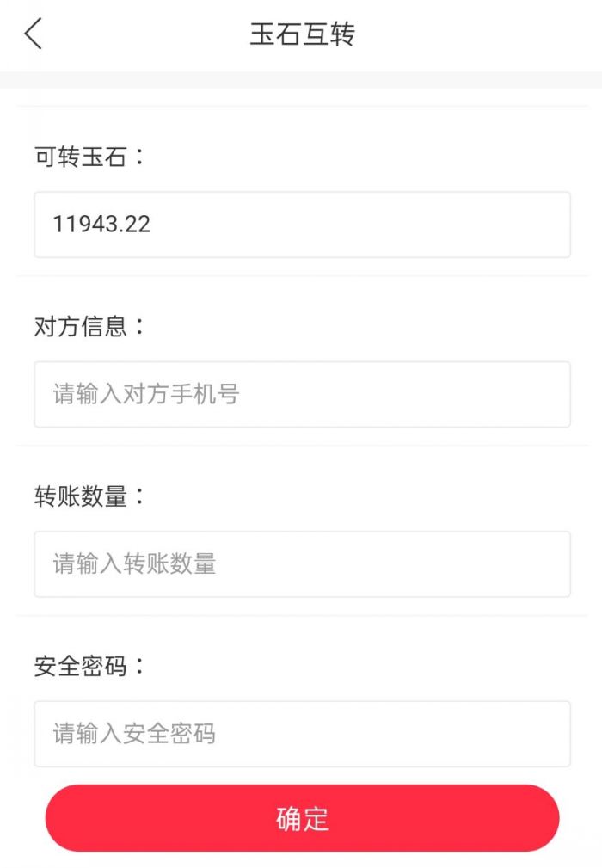Click the 玉石互转 page title
The height and width of the screenshot is (868, 602).
[x=302, y=34]
